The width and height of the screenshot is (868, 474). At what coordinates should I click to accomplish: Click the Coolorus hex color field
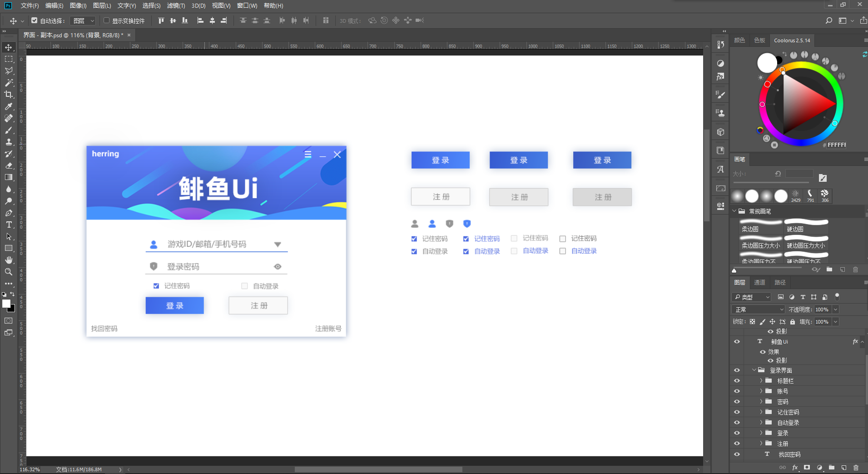click(836, 145)
